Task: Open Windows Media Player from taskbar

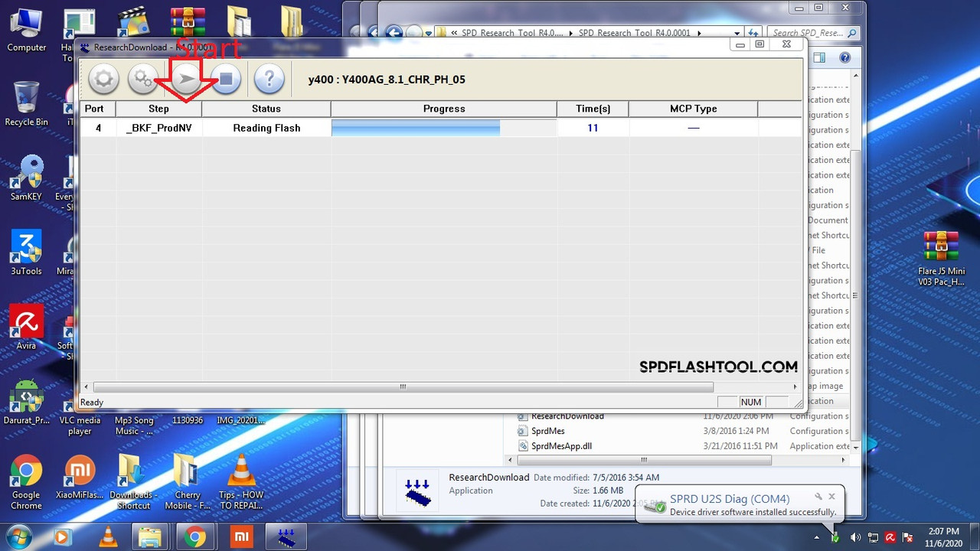Action: click(x=63, y=537)
